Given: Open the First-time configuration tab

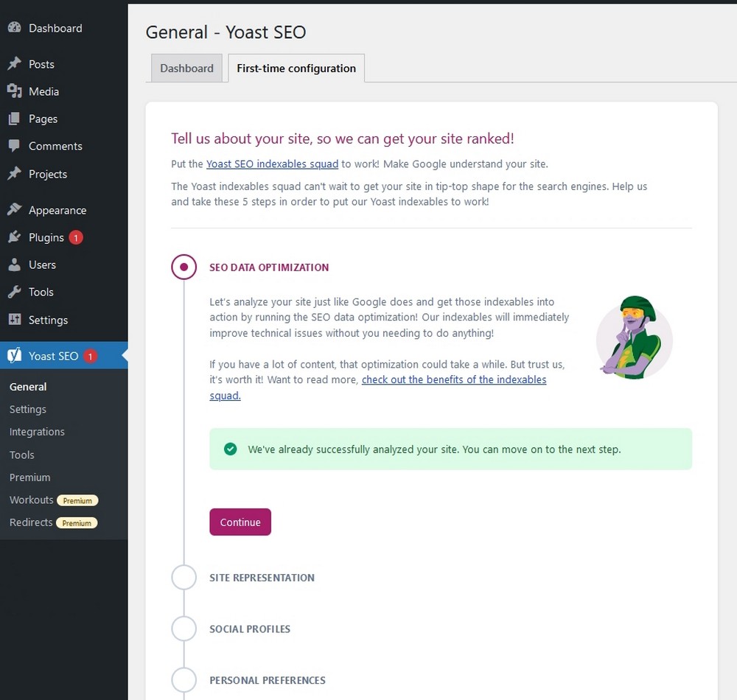Looking at the screenshot, I should tap(296, 69).
